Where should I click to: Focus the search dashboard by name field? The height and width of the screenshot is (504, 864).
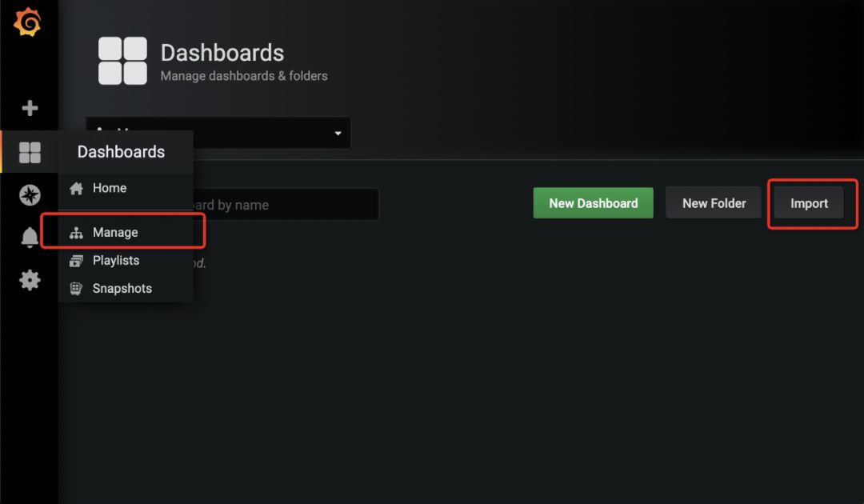pyautogui.click(x=286, y=205)
